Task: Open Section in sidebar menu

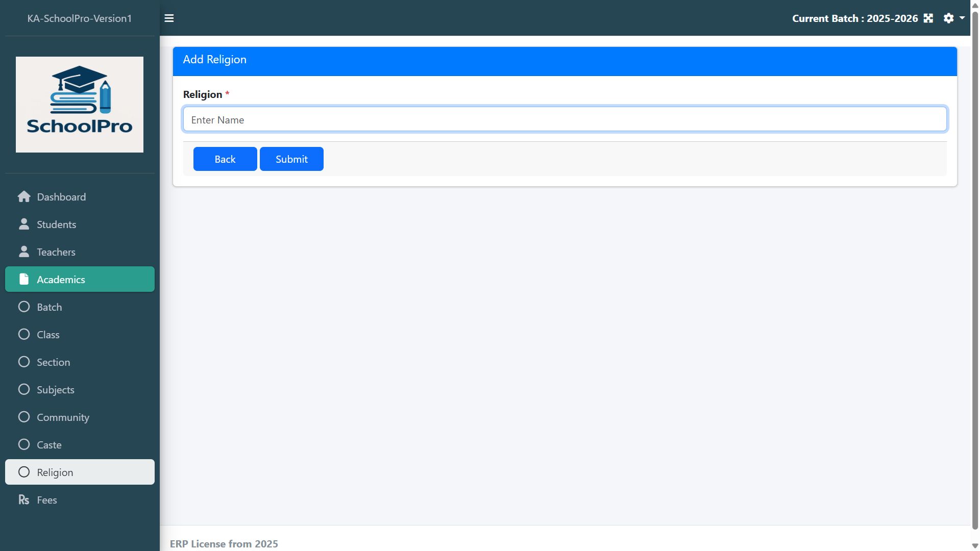Action: pos(54,362)
